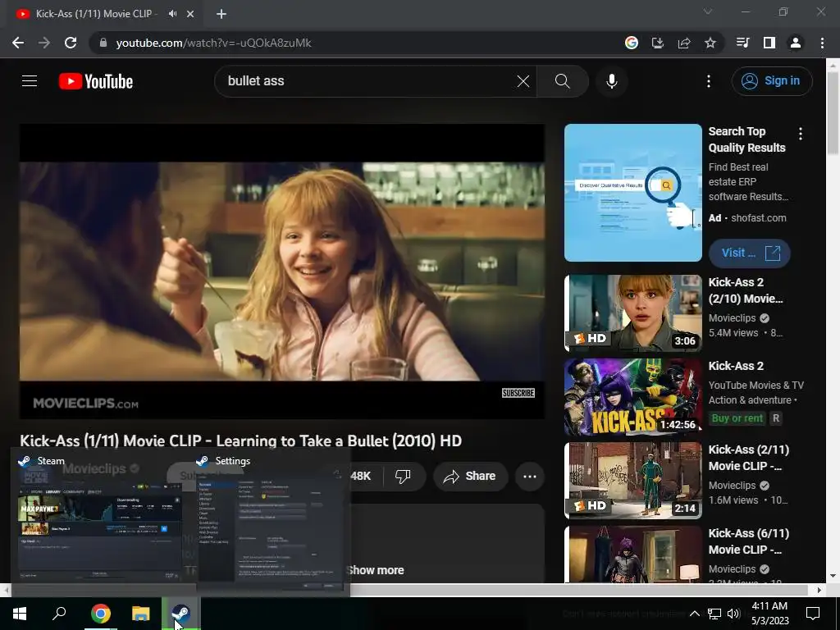Screen dimensions: 840x630
Task: Open the Search Top Quality Results ad title
Action: click(746, 139)
